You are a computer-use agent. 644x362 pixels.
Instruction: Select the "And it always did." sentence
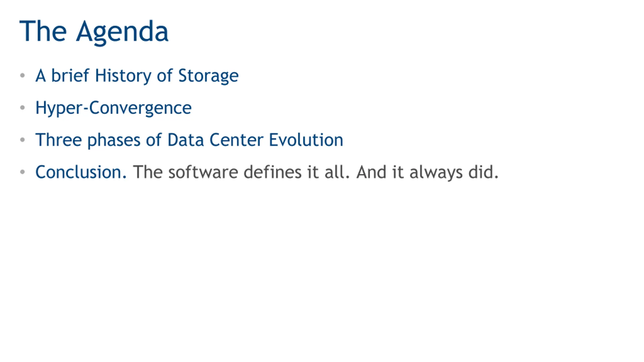[x=427, y=173]
